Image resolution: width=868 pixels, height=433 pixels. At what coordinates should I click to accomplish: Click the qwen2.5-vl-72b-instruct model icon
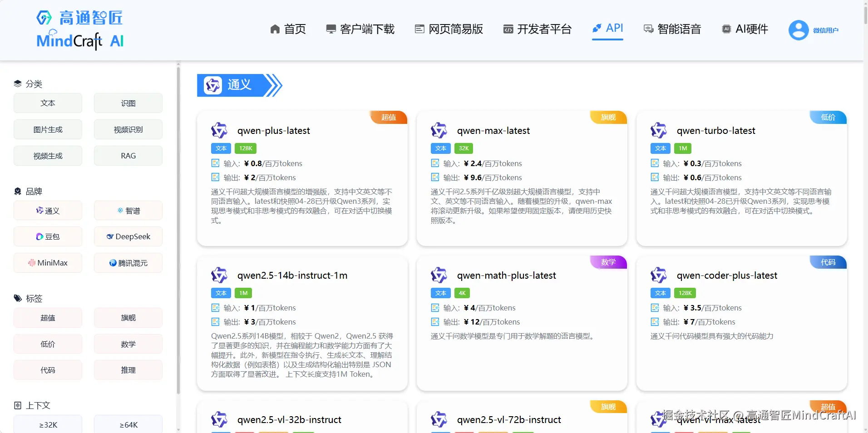(x=439, y=420)
